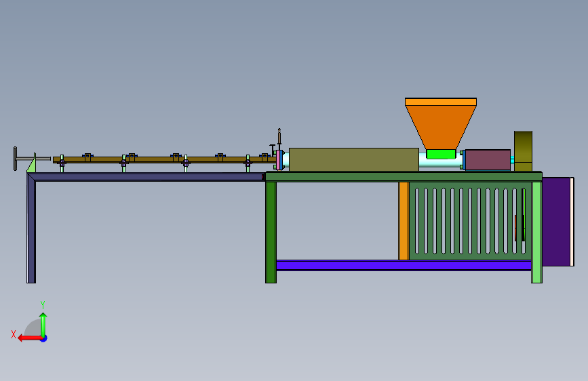
Task: Pick the long brown guide rail
Action: pyautogui.click(x=164, y=160)
